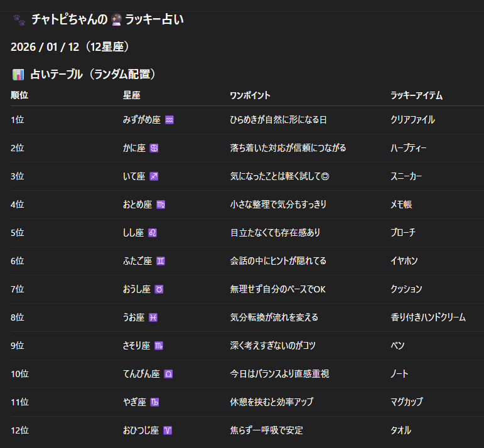
Task: Click the paw print icon in the title
Action: point(19,20)
